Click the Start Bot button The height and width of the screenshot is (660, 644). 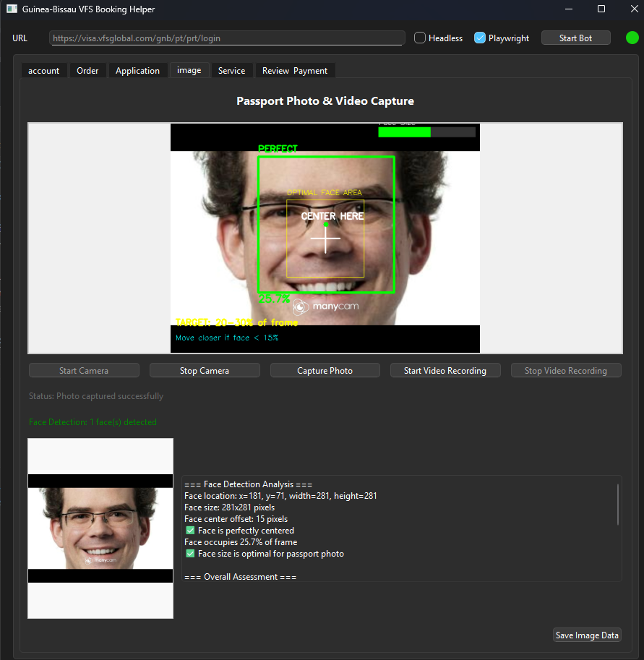tap(575, 38)
